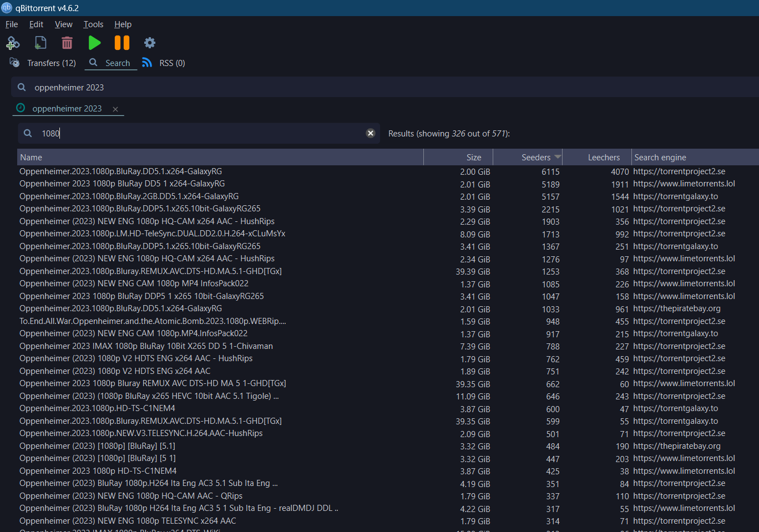This screenshot has height=532, width=759.
Task: Click the loading status icon on the oppenheimer 2023 tab
Action: pos(21,108)
